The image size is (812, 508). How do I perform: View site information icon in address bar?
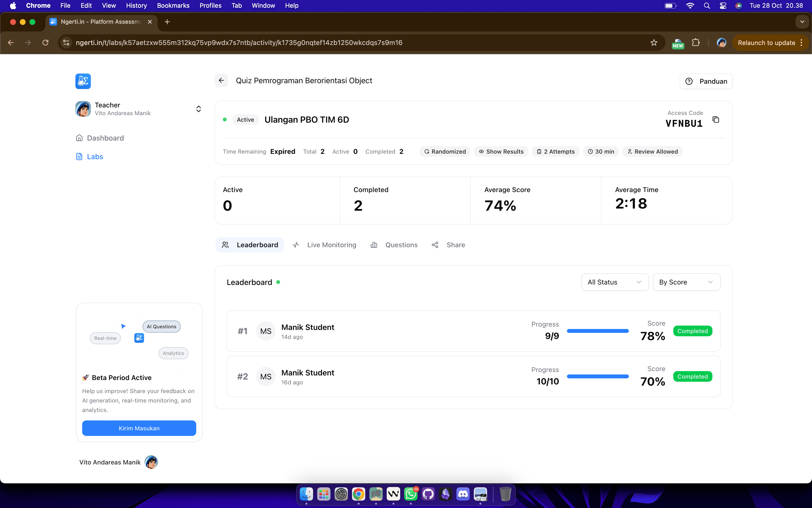click(66, 43)
